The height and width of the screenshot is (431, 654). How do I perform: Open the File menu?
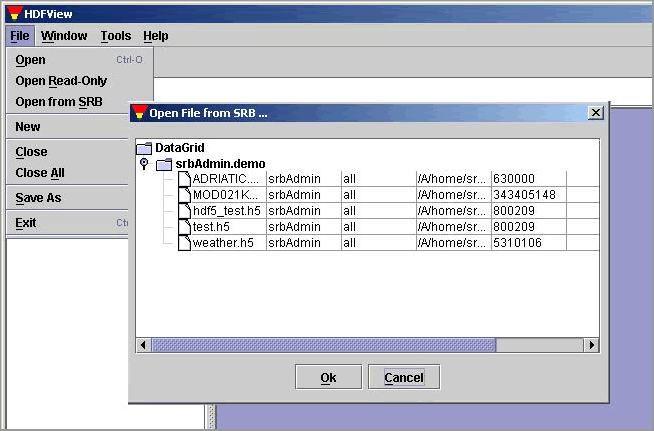[x=20, y=36]
